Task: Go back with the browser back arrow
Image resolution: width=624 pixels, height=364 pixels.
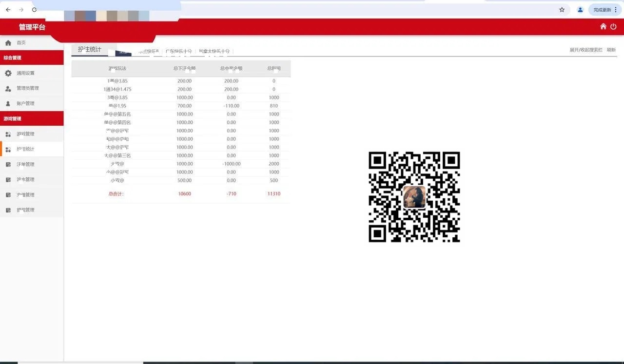Action: coord(8,10)
